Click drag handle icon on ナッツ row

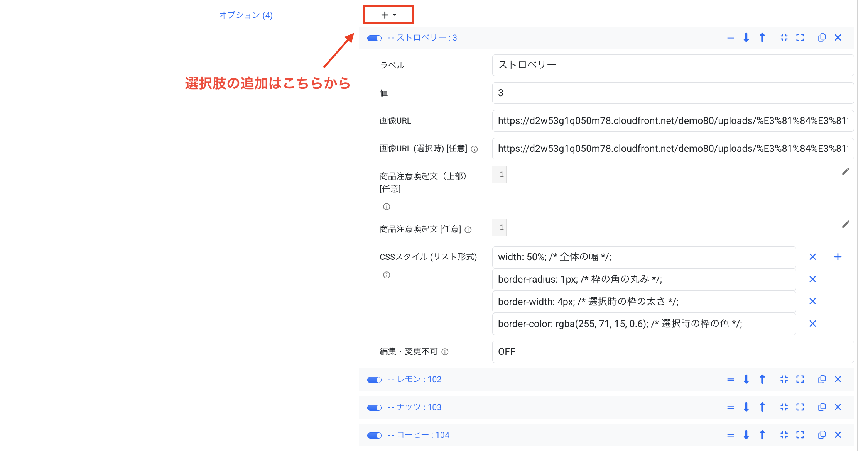(x=730, y=407)
